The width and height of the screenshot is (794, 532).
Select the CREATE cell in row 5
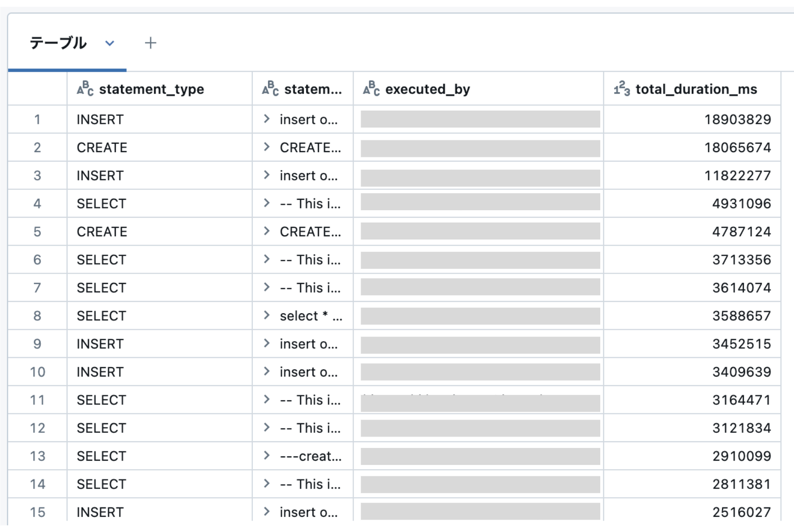(x=160, y=232)
